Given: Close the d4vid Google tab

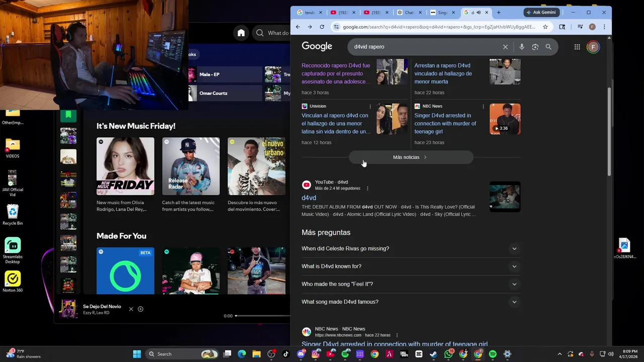Looking at the screenshot, I should (x=487, y=12).
